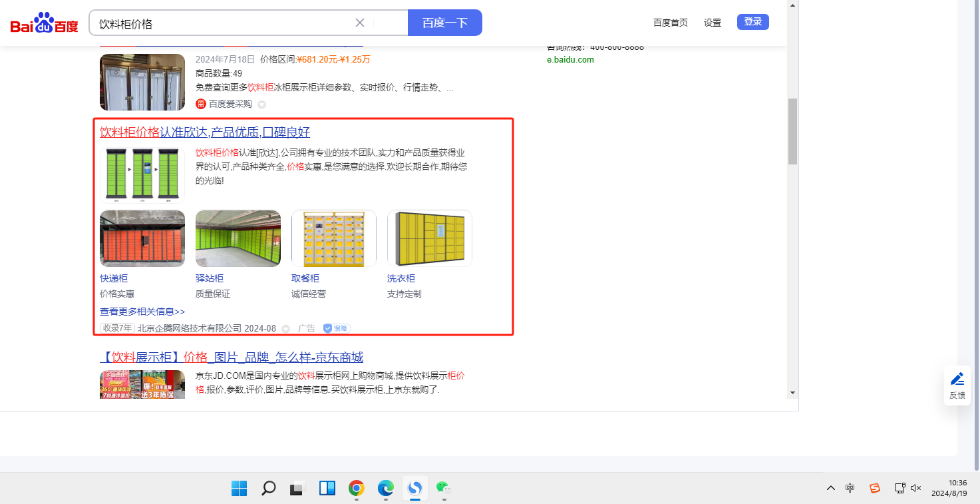Click the 百度爱采购 red source icon

click(201, 104)
